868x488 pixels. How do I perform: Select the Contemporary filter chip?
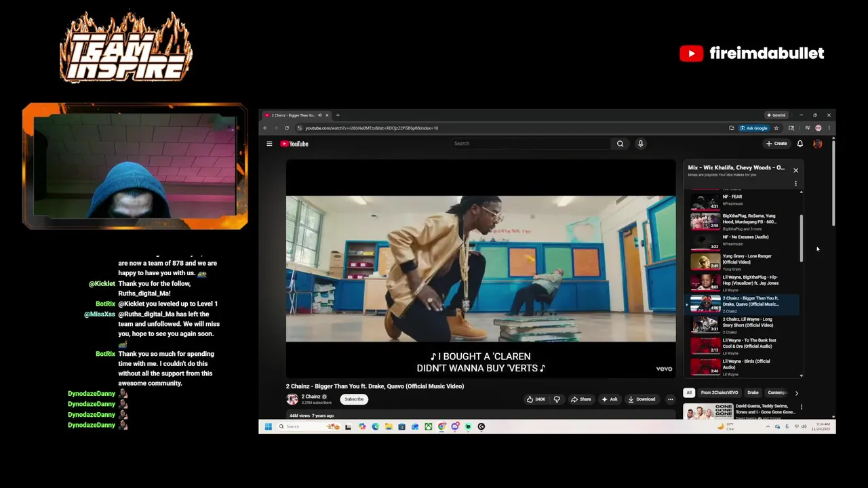click(x=776, y=392)
